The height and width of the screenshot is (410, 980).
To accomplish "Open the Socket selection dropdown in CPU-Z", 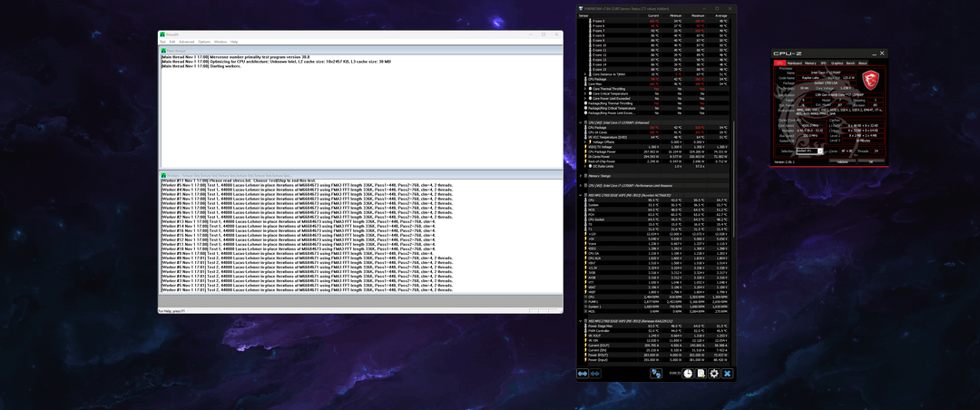I will (809, 151).
